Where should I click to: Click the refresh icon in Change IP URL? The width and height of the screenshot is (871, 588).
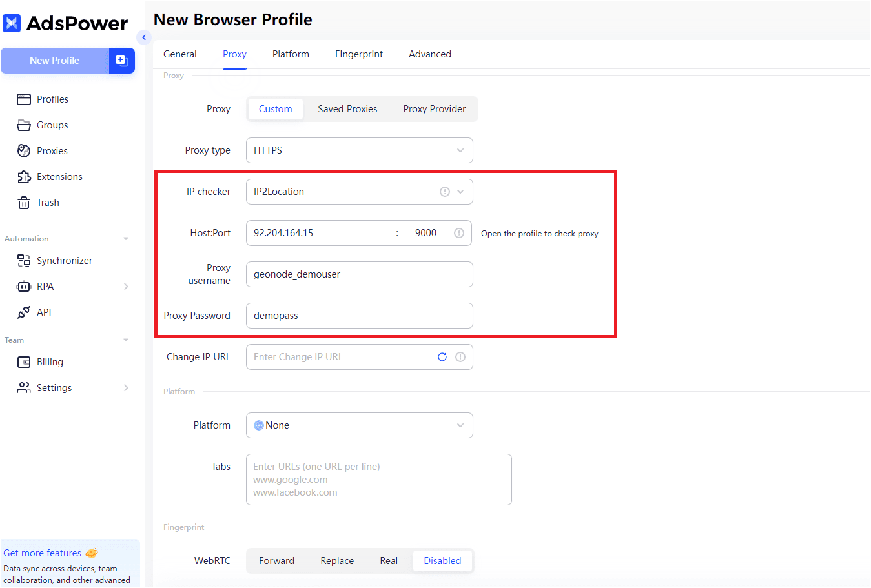click(x=442, y=356)
